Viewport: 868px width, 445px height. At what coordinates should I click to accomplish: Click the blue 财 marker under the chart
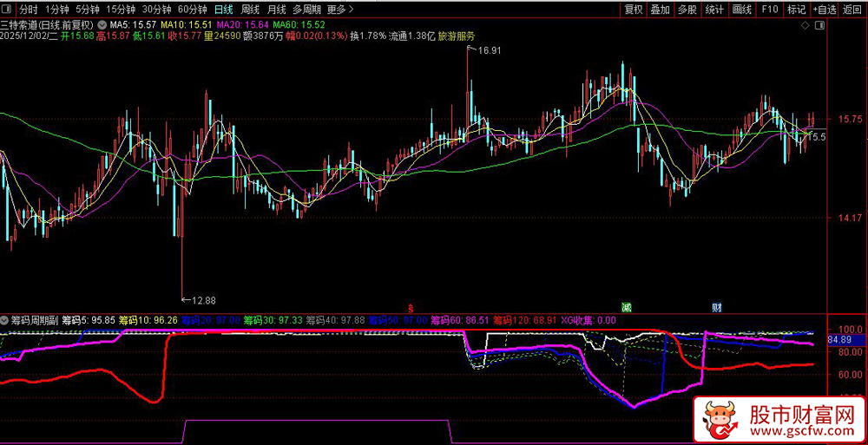[x=717, y=307]
